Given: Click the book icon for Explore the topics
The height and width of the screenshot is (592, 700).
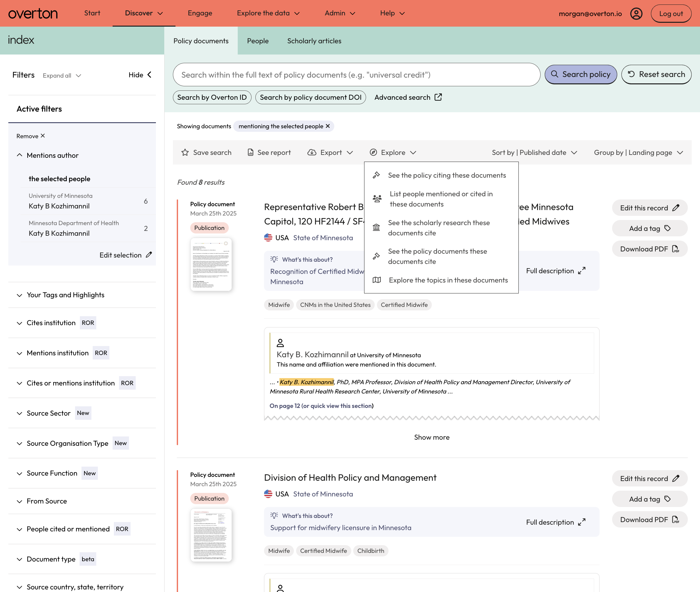Looking at the screenshot, I should pos(377,280).
